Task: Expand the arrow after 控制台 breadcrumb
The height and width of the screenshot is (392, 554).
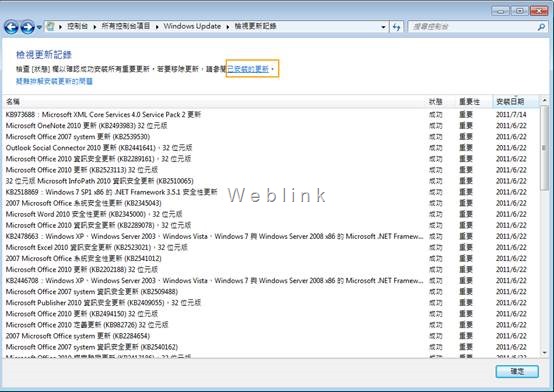Action: [95, 27]
